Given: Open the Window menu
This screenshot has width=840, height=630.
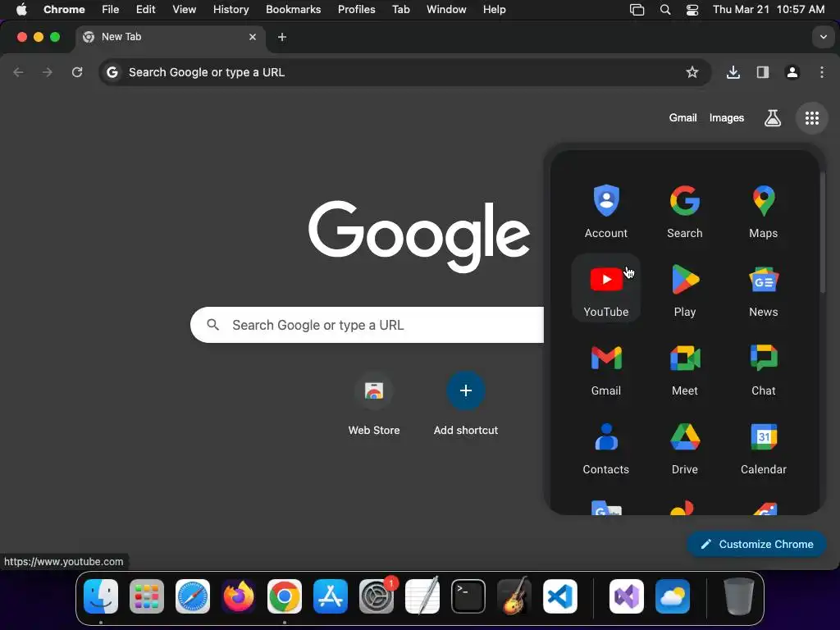Looking at the screenshot, I should click(x=446, y=9).
